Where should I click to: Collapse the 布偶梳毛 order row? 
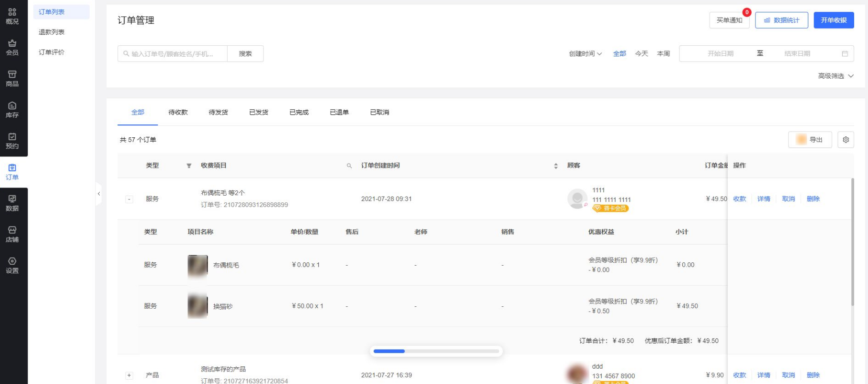coord(129,199)
